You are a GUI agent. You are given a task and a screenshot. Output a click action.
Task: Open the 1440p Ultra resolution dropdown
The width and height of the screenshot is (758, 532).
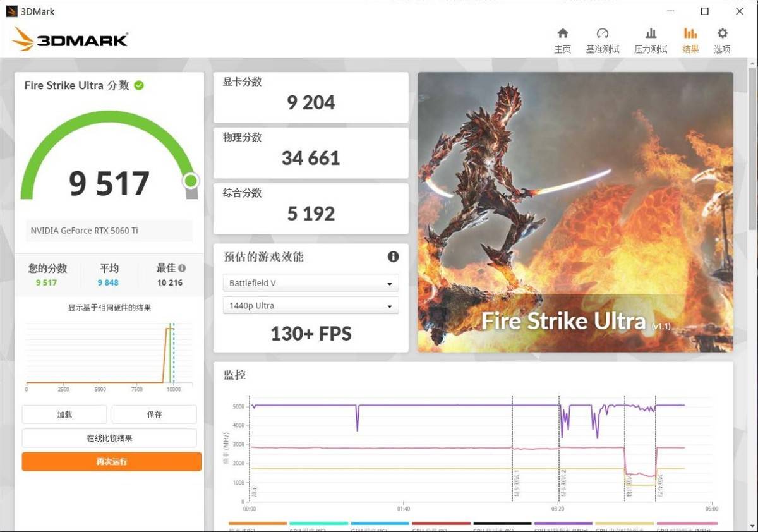click(x=311, y=306)
